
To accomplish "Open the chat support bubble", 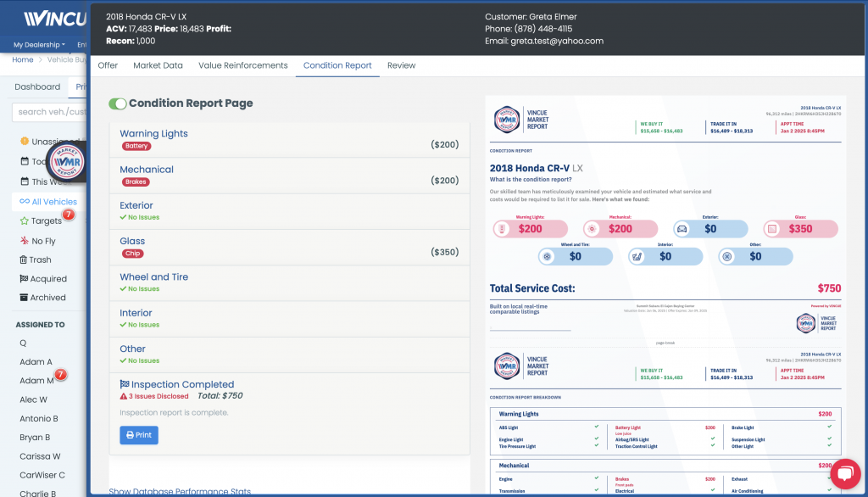I will point(845,474).
